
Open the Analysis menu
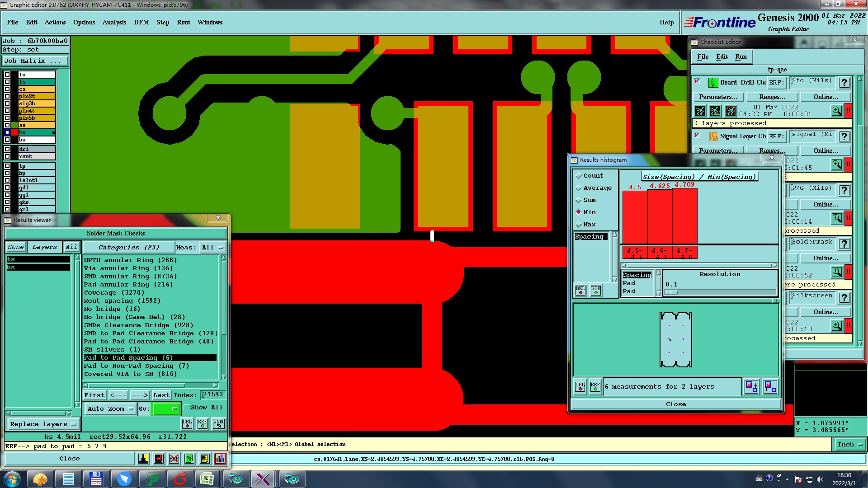point(114,22)
